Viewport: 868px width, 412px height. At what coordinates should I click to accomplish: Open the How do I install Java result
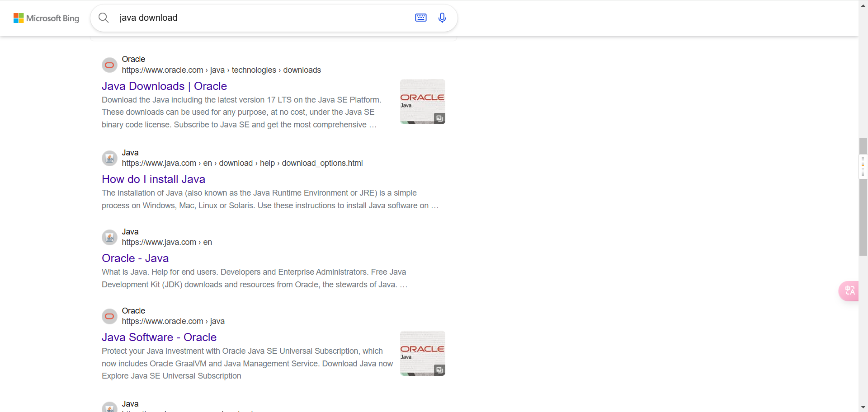point(154,179)
